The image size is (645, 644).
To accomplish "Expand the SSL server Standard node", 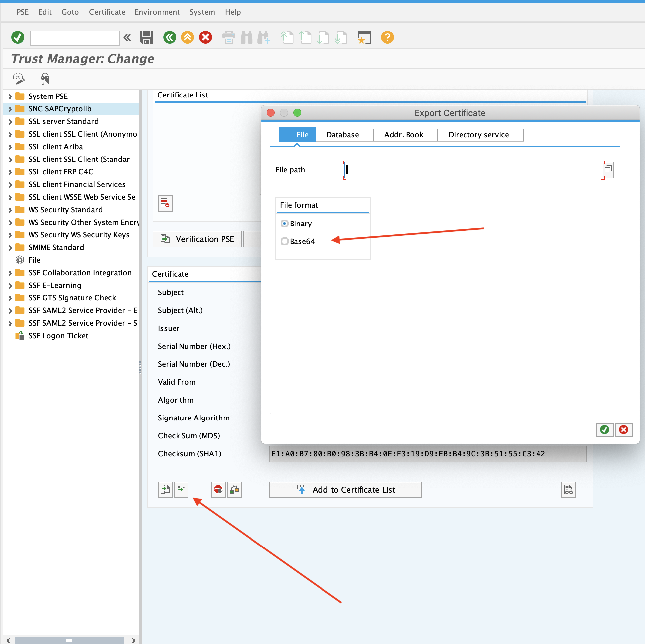I will pos(10,121).
